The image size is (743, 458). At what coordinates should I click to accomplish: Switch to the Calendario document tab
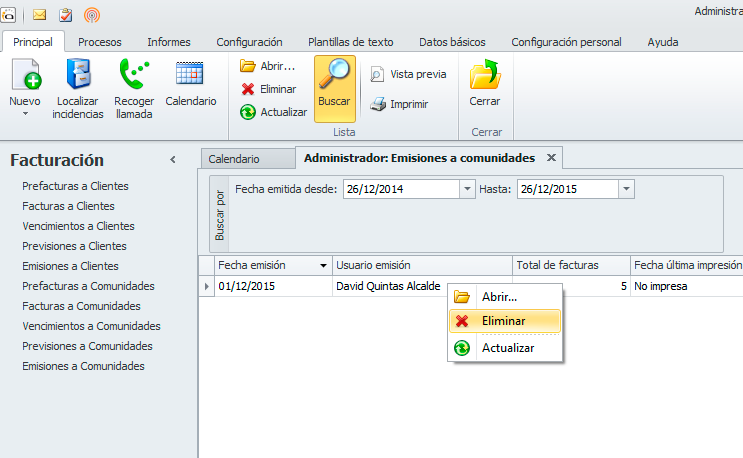tap(248, 159)
